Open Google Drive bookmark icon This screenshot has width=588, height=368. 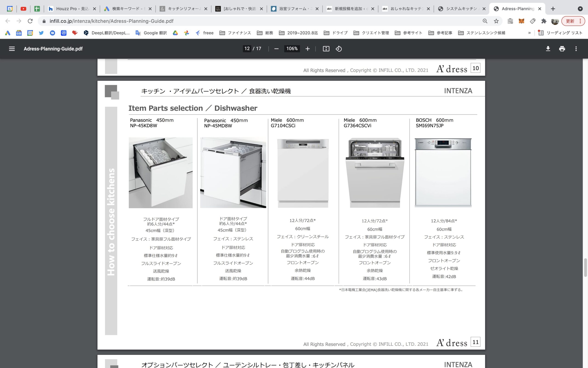(175, 33)
